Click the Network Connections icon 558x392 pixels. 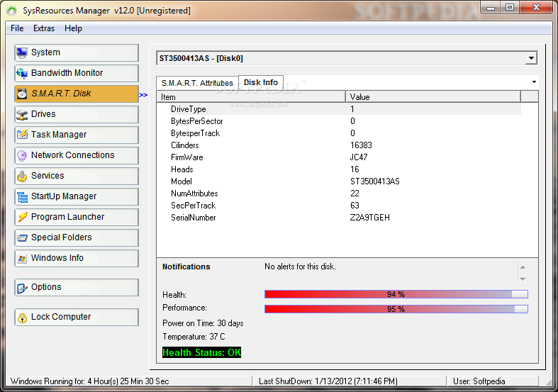22,155
